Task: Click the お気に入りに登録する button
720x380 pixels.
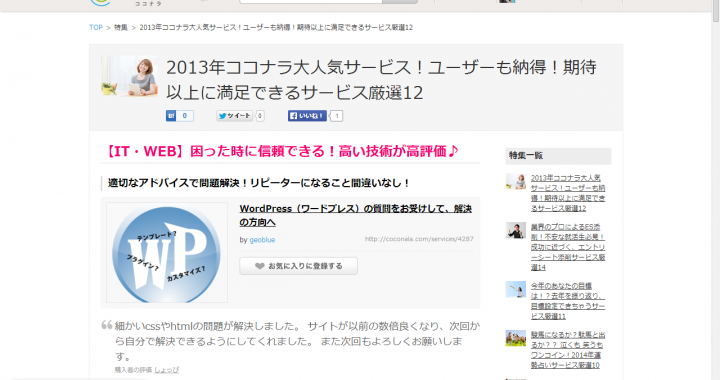Action: click(298, 266)
